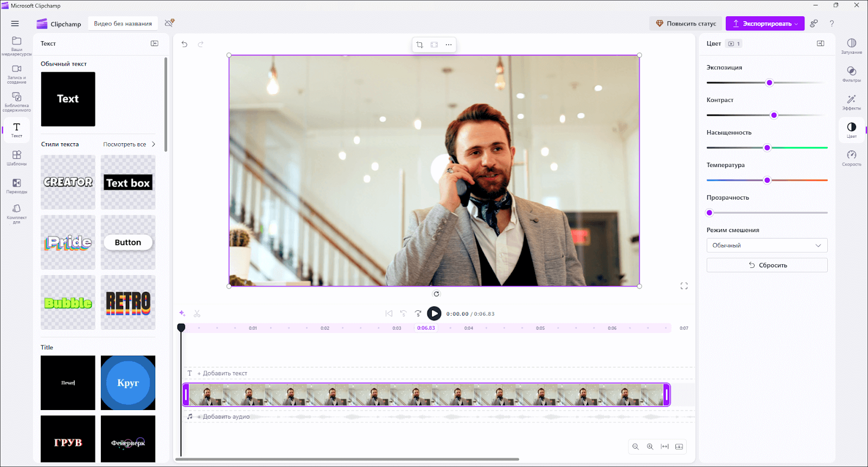
Task: Choose the Bubble text style
Action: point(68,302)
